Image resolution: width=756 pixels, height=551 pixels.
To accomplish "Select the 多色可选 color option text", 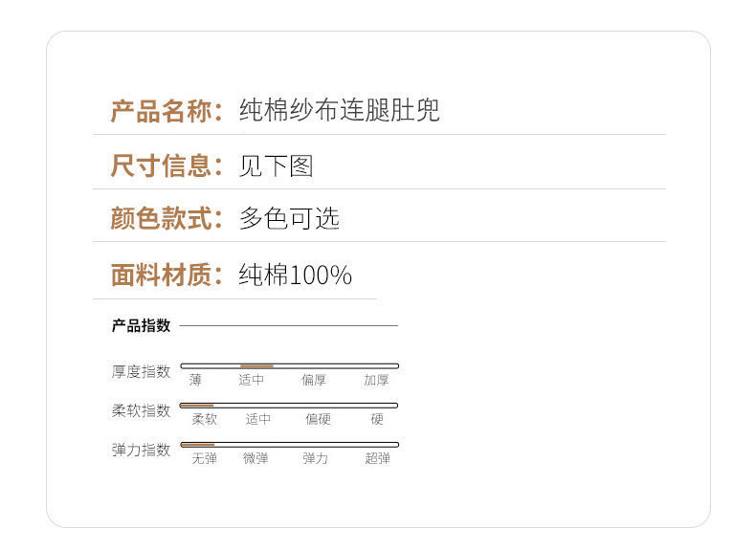I will (x=289, y=218).
